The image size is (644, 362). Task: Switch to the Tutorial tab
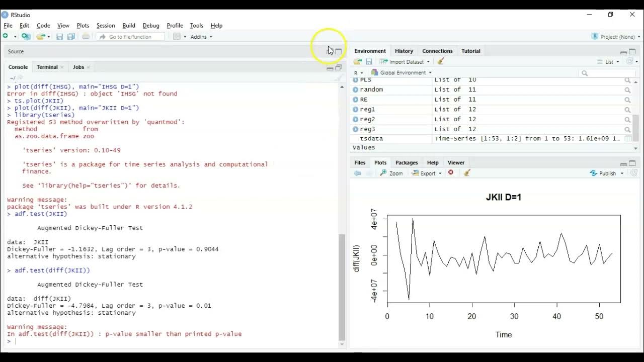(x=471, y=51)
